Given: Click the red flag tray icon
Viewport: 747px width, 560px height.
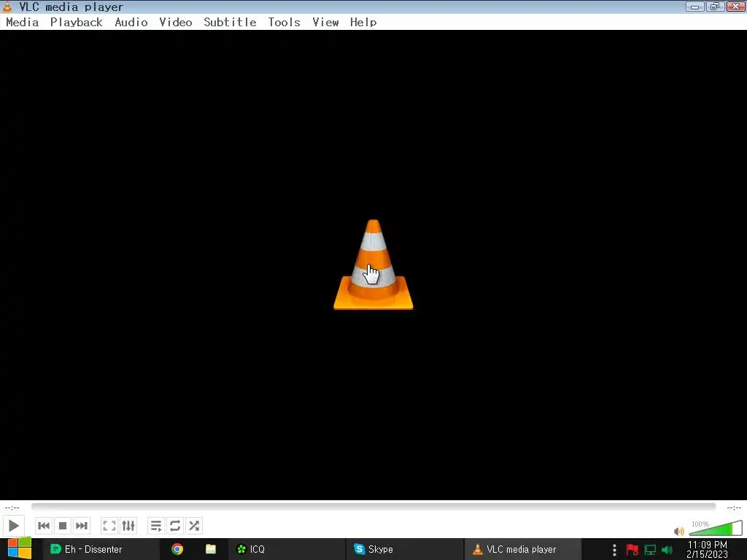Looking at the screenshot, I should [632, 550].
